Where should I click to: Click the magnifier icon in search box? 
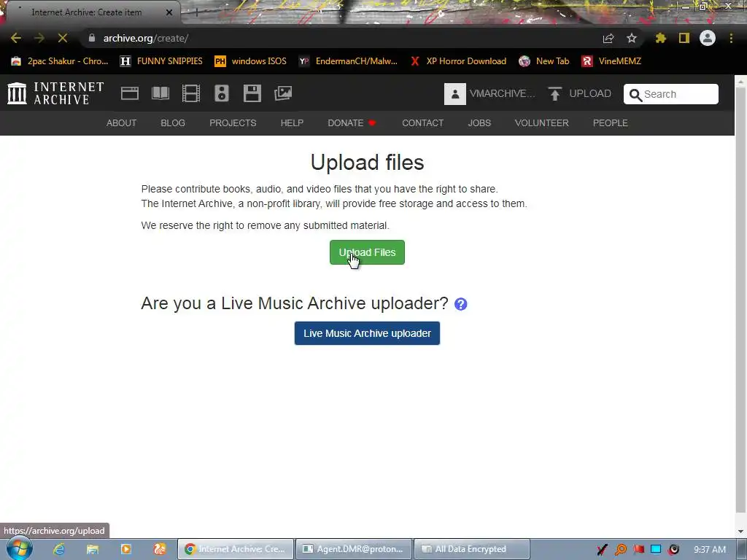coord(635,95)
